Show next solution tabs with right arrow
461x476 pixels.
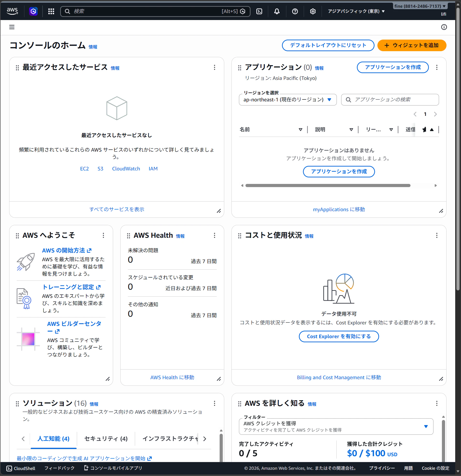point(205,439)
